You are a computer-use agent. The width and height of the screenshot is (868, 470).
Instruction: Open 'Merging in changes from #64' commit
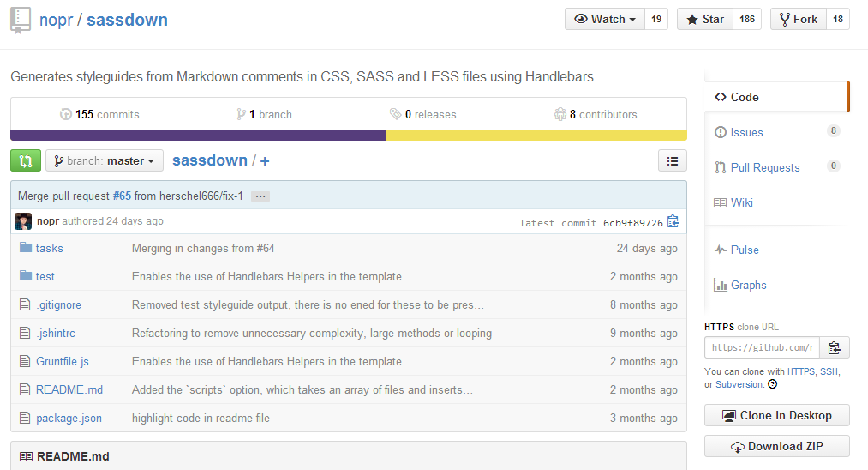[x=203, y=249]
